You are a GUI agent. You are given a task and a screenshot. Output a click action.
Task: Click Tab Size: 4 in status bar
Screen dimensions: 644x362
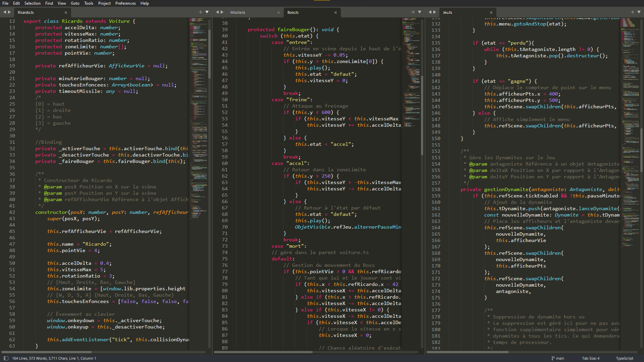[590, 358]
